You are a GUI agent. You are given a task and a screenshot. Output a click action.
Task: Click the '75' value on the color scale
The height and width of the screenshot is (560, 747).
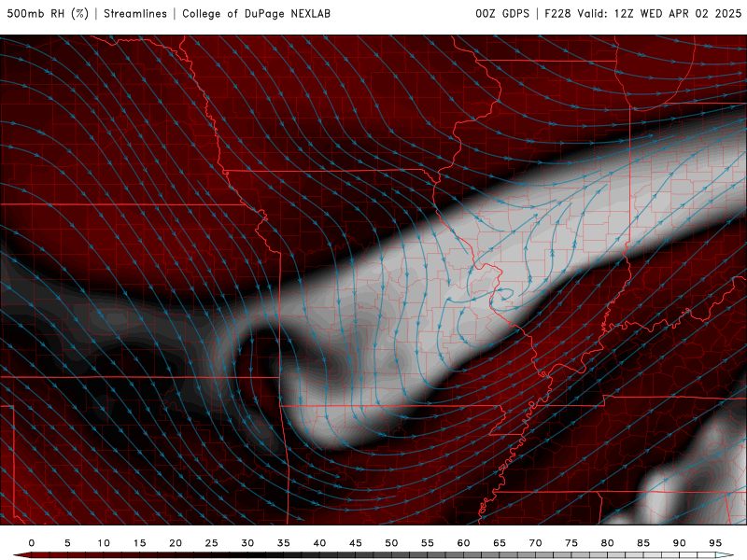(571, 543)
